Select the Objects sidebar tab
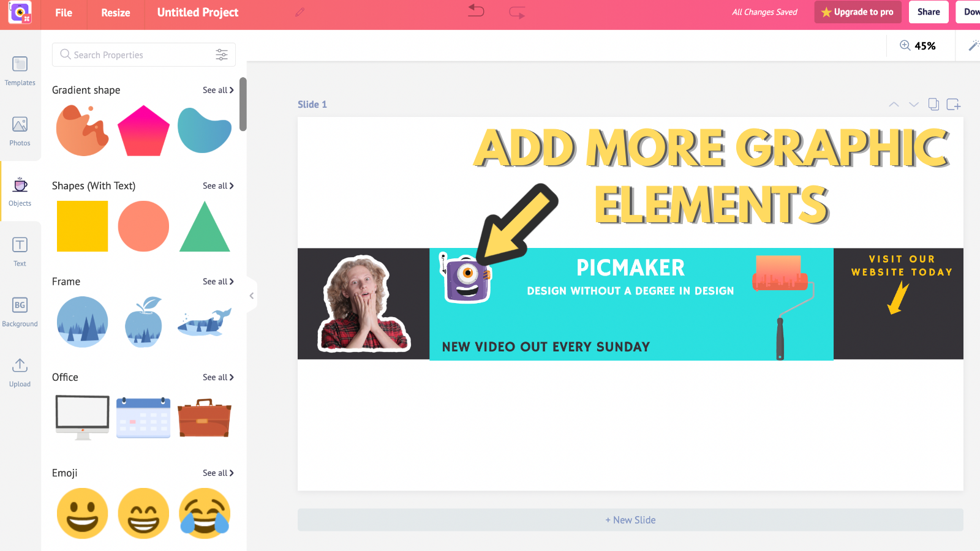Image resolution: width=980 pixels, height=551 pixels. pos(20,192)
